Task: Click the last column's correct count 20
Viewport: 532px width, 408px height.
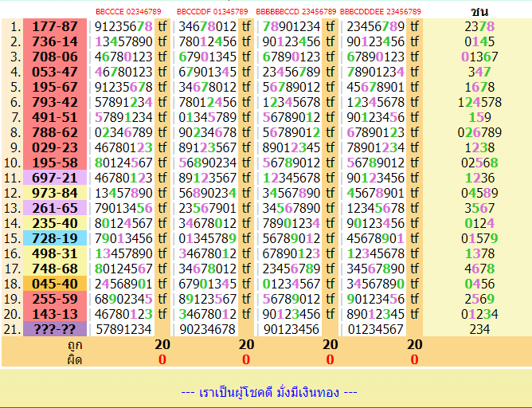Action: [414, 344]
